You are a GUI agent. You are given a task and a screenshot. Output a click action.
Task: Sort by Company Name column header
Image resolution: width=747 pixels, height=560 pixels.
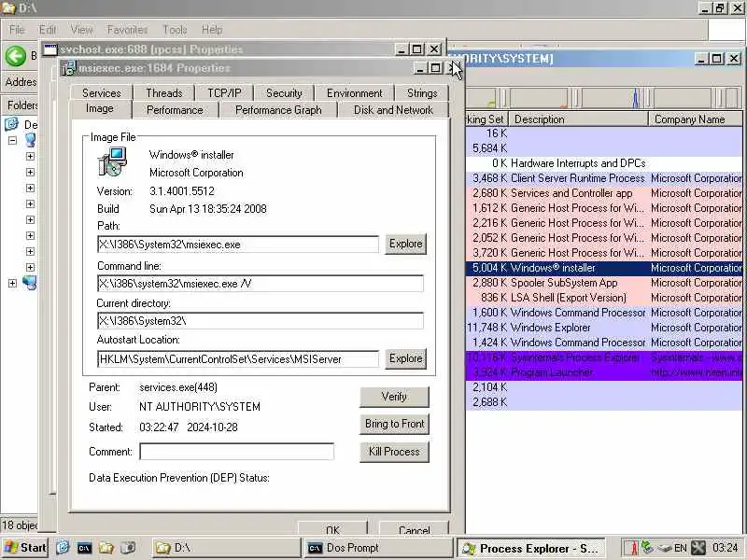click(x=695, y=119)
